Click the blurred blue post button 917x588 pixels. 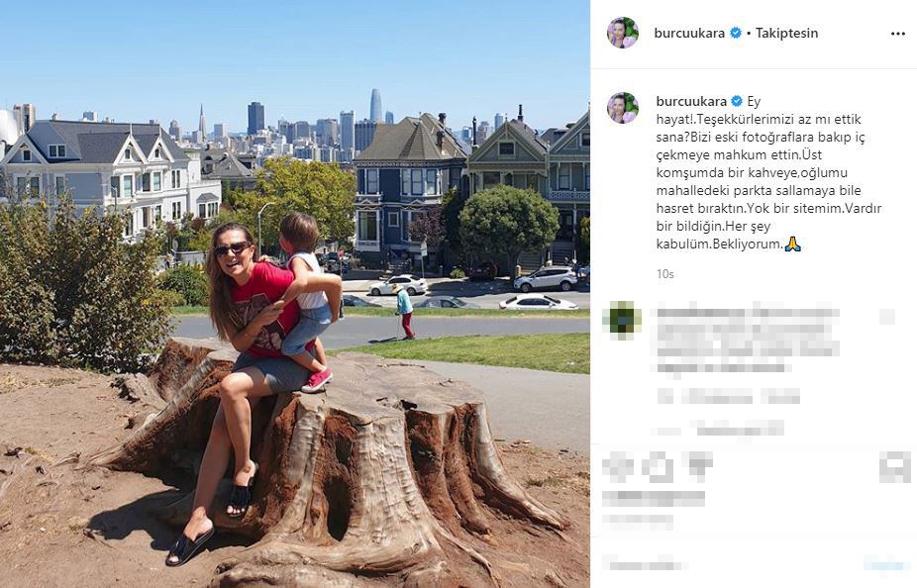(886, 564)
